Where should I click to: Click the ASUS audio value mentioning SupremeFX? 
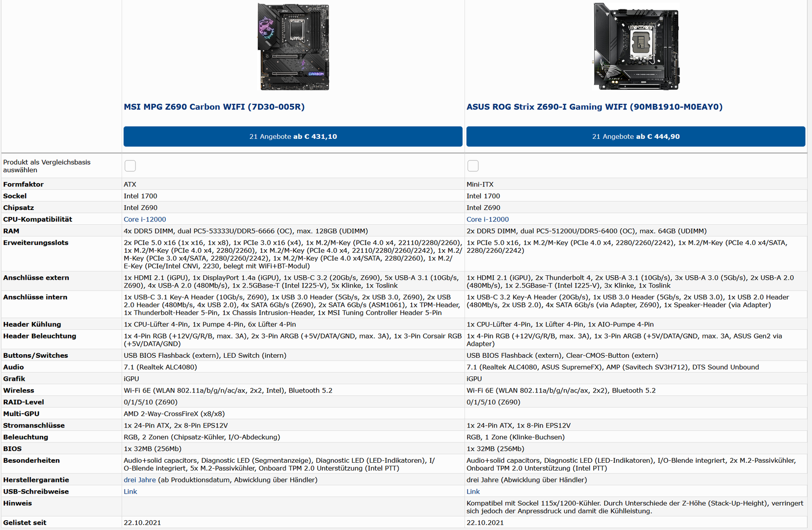(x=613, y=367)
